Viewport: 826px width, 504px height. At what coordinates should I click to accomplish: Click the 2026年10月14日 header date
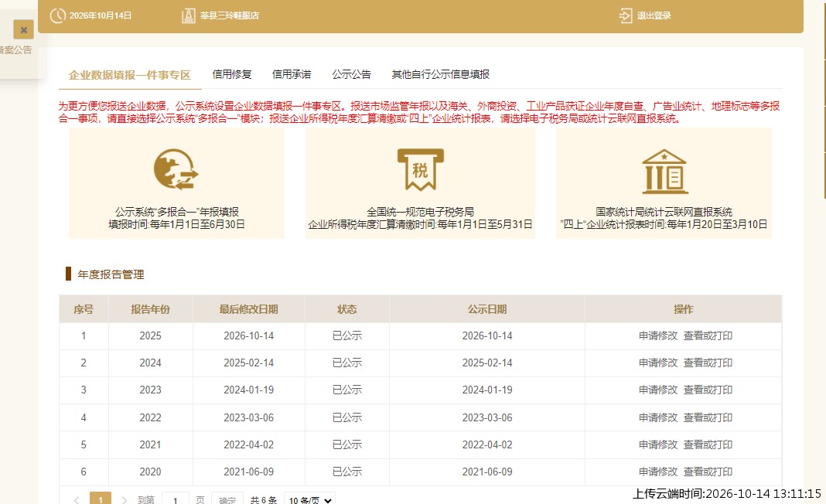coord(100,15)
